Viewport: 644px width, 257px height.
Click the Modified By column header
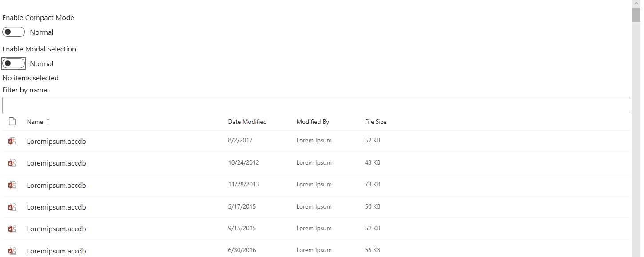(x=313, y=122)
